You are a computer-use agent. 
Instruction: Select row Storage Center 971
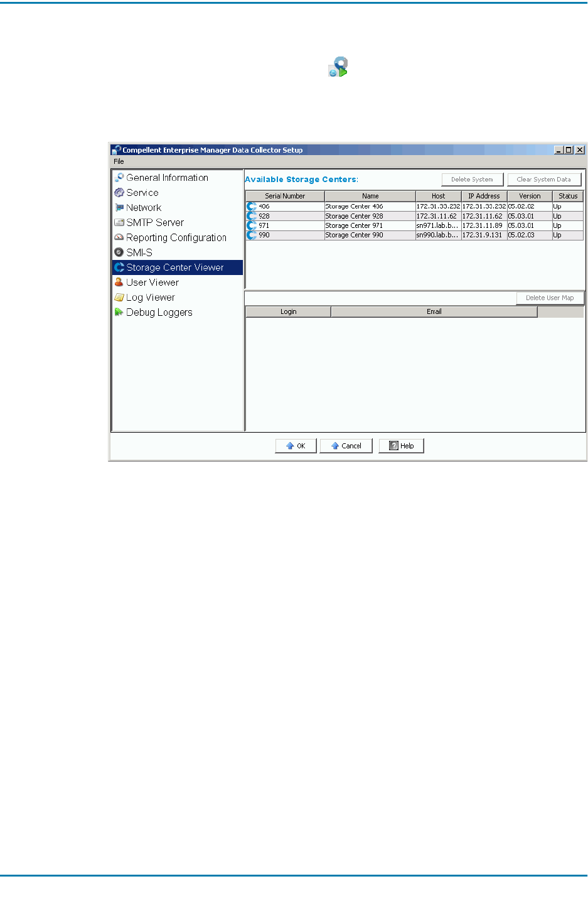414,225
